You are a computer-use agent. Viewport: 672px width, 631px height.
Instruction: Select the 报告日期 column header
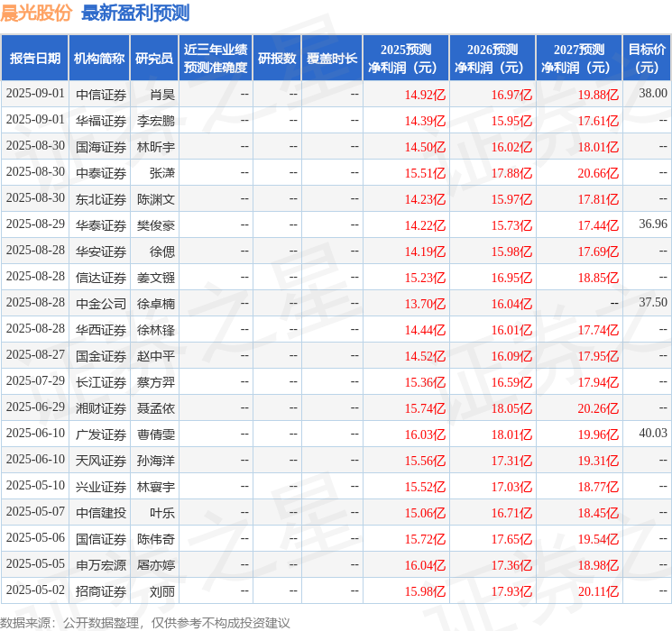pos(34,59)
